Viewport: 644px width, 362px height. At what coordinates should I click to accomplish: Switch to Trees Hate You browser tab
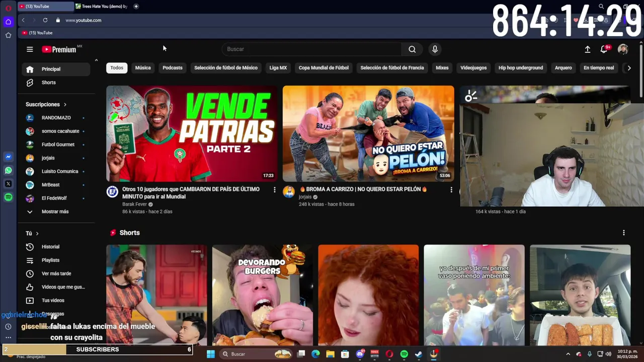pyautogui.click(x=103, y=7)
